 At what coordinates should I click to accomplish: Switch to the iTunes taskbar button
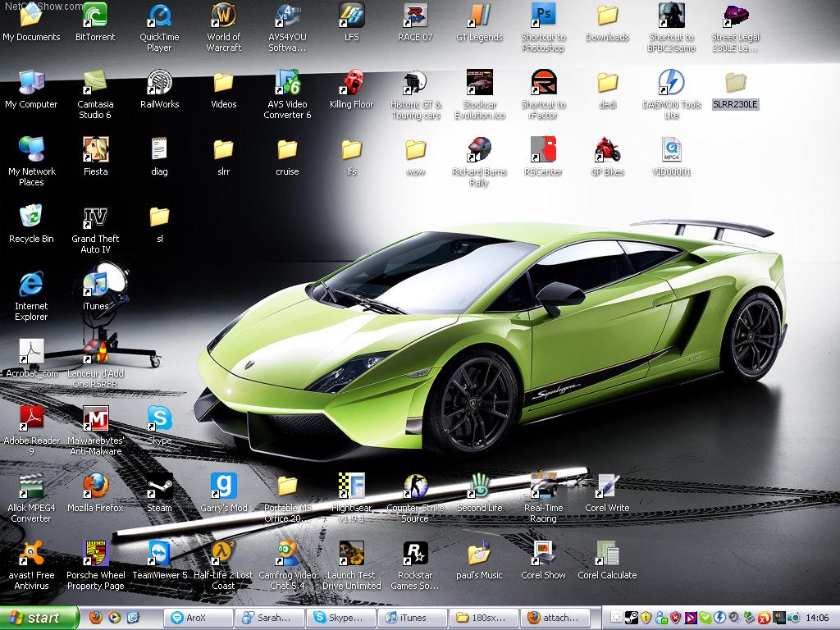(x=413, y=618)
